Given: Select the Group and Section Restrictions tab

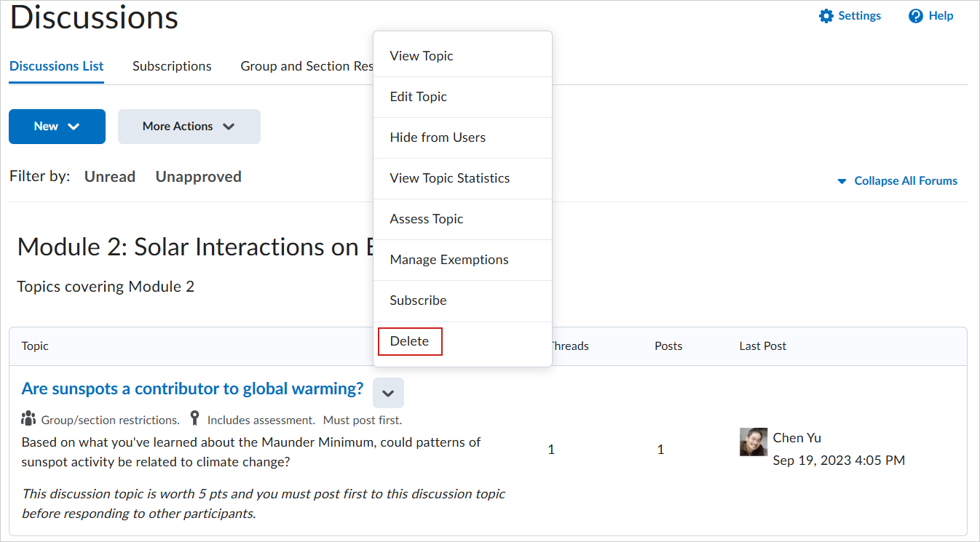Looking at the screenshot, I should [307, 66].
